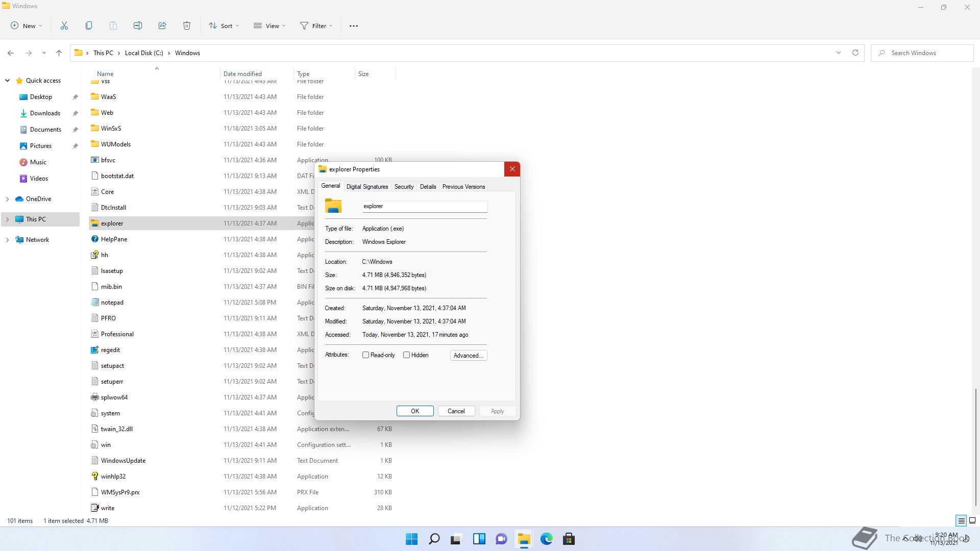Open the New dropdown menu
The image size is (980, 551).
click(27, 26)
